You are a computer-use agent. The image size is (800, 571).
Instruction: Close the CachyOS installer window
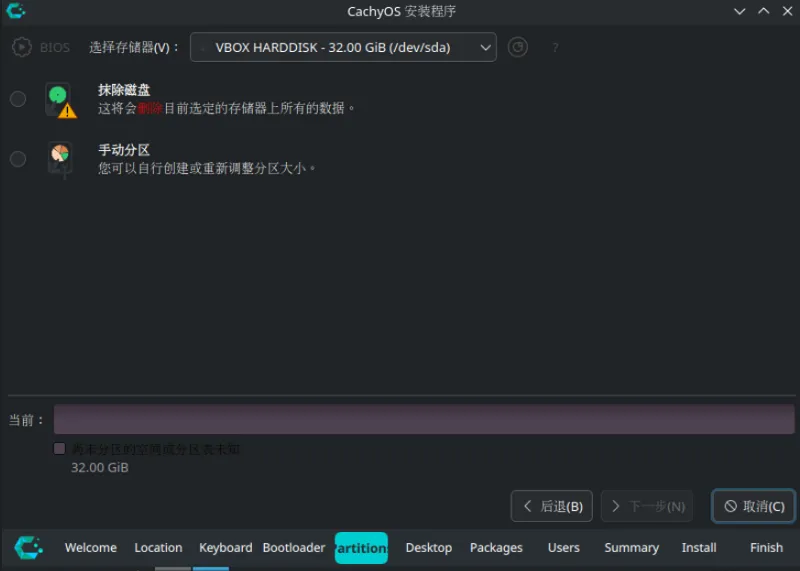coord(787,11)
